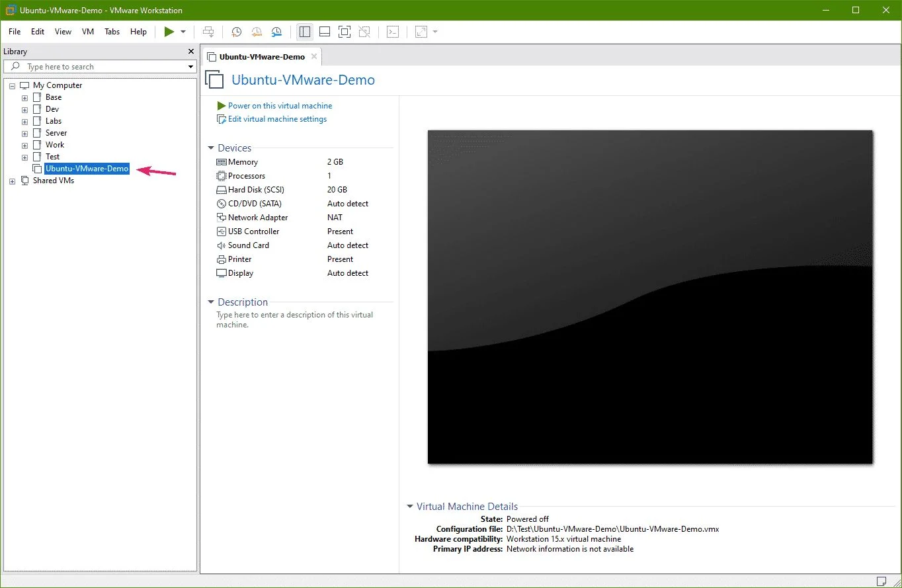Select Shared VMs in the library
The height and width of the screenshot is (588, 902).
click(x=54, y=181)
